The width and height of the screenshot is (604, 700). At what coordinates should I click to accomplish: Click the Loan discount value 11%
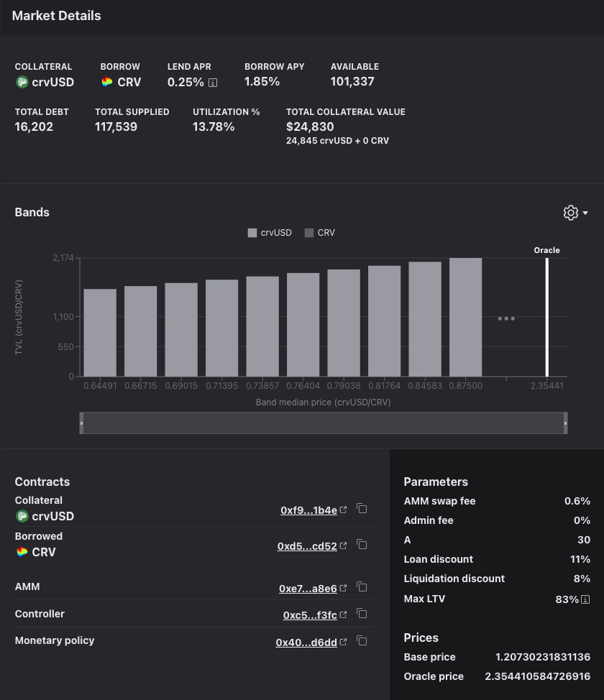tap(580, 559)
